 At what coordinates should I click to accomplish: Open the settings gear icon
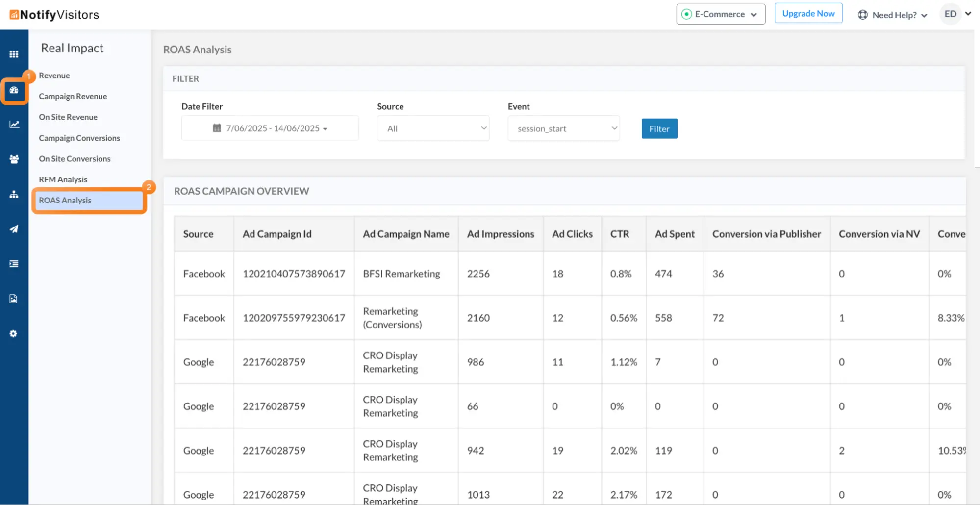(x=14, y=334)
